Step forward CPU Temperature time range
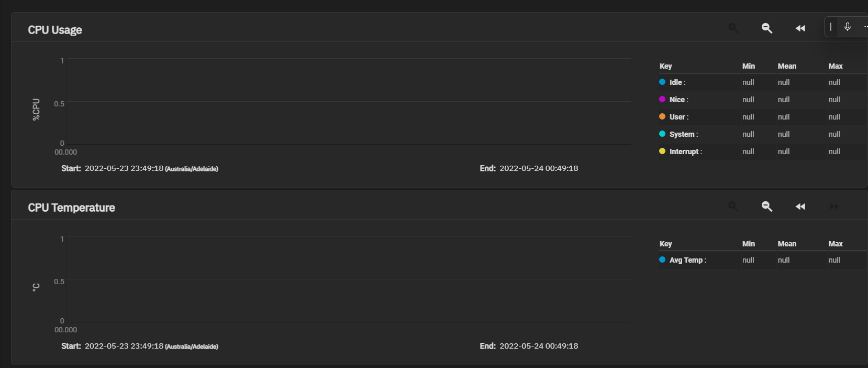Image resolution: width=868 pixels, height=368 pixels. pos(834,207)
